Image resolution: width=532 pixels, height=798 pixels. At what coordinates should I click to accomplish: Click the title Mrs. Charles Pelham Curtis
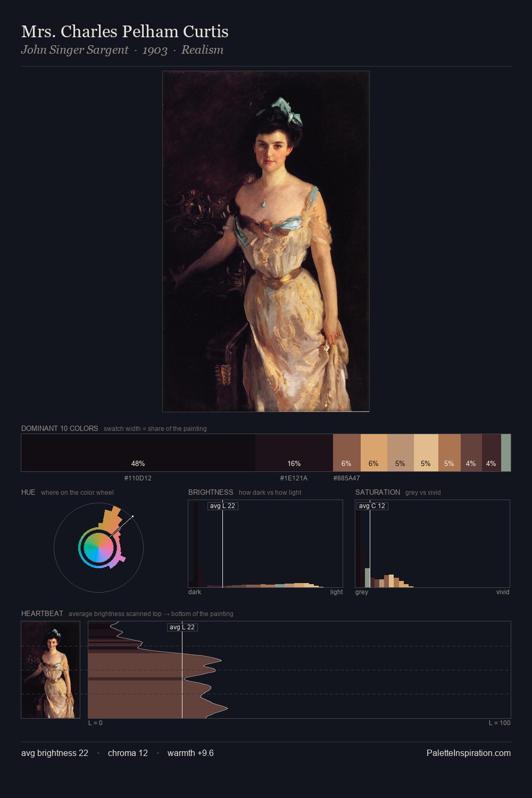click(125, 32)
